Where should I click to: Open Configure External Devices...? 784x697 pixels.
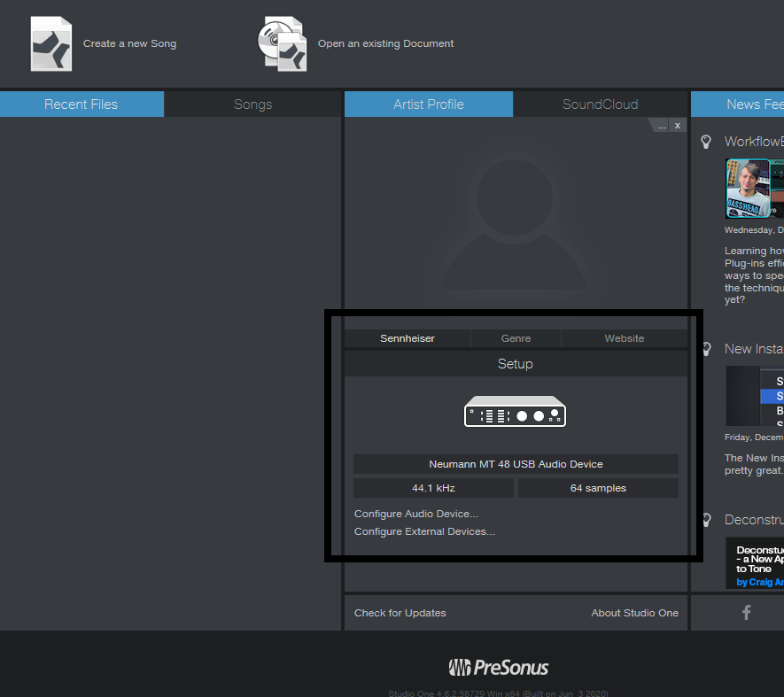coord(424,531)
